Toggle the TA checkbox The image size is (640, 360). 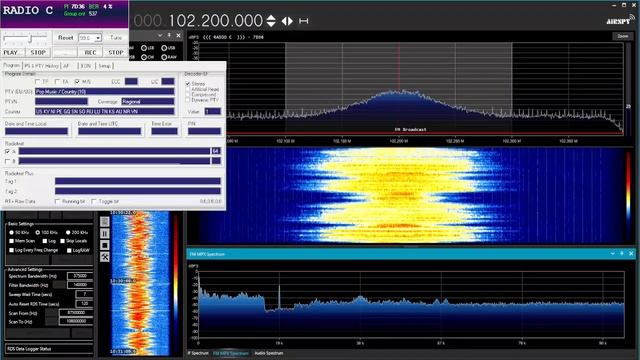[58, 82]
